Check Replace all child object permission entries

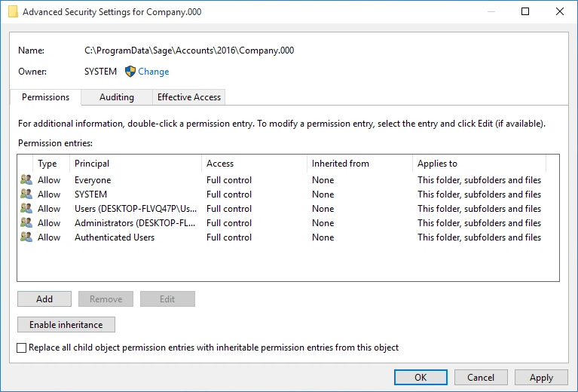tap(22, 348)
